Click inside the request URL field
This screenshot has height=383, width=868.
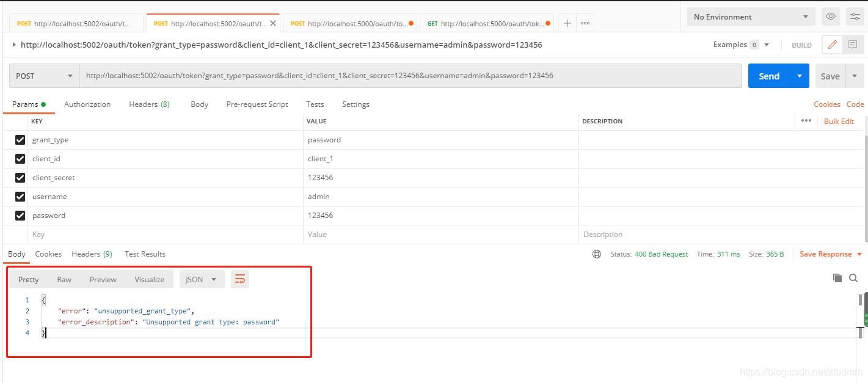[367, 75]
